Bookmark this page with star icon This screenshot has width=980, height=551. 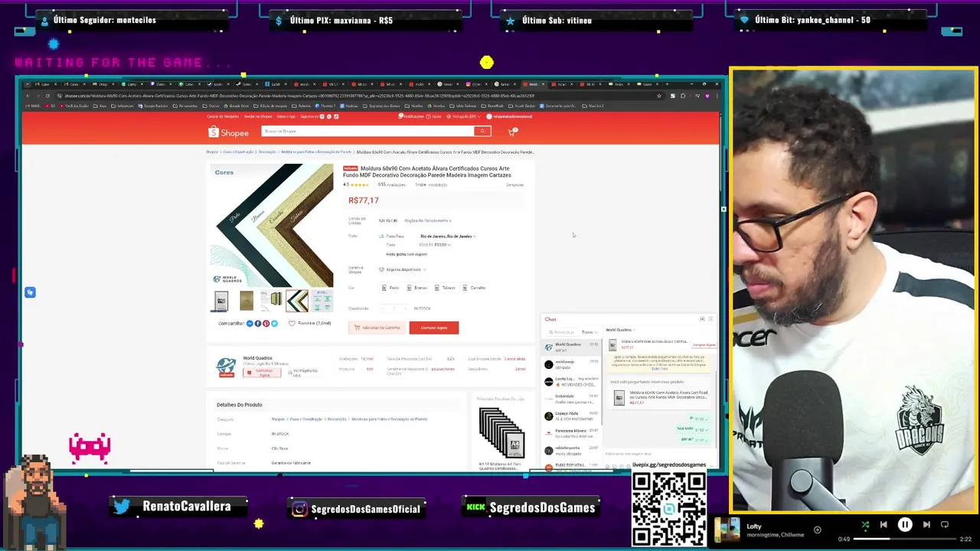tap(659, 96)
